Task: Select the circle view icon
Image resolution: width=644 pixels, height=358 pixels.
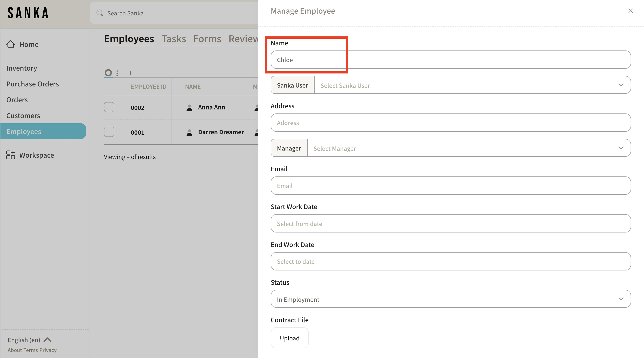Action: (108, 73)
